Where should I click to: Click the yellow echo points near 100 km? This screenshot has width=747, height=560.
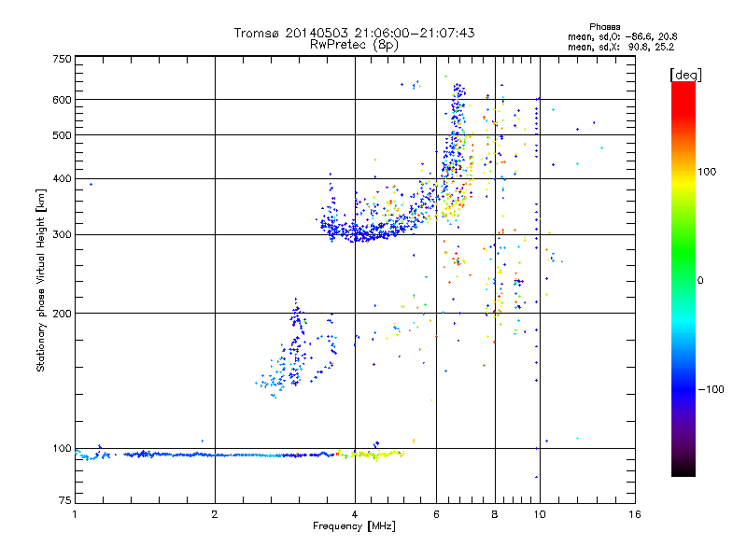tap(376, 455)
